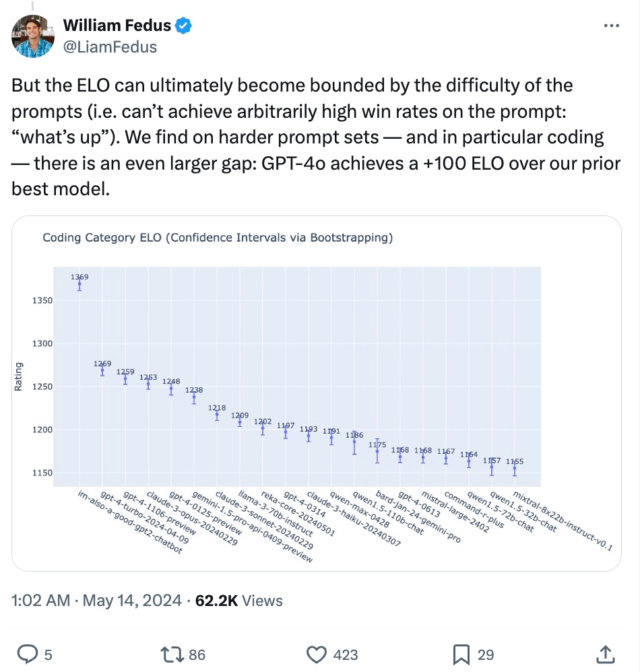Click the 5 replies count

coord(48,654)
